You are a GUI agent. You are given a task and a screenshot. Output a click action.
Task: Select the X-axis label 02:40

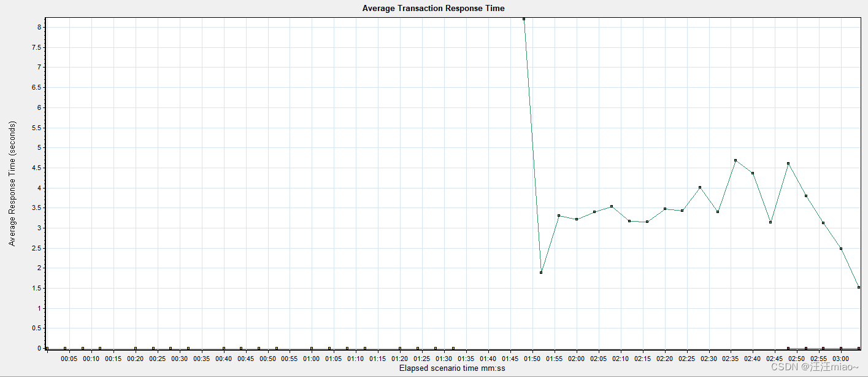[x=753, y=358]
